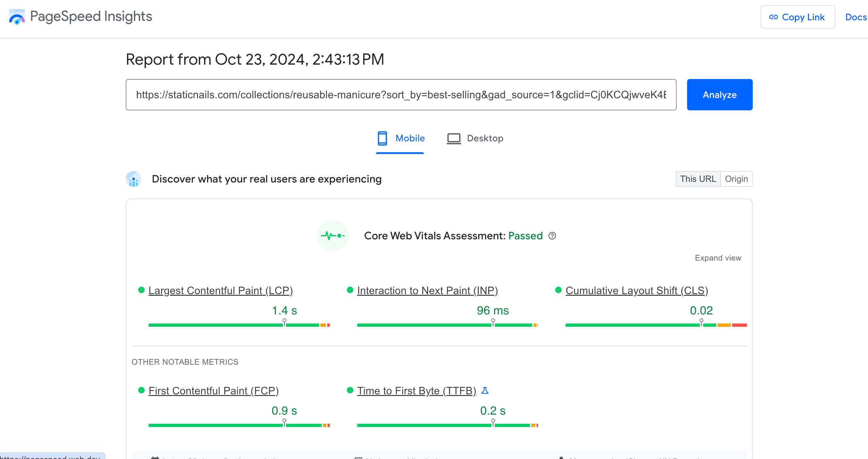
Task: Open Interaction to Next Paint (INP) link
Action: click(427, 290)
